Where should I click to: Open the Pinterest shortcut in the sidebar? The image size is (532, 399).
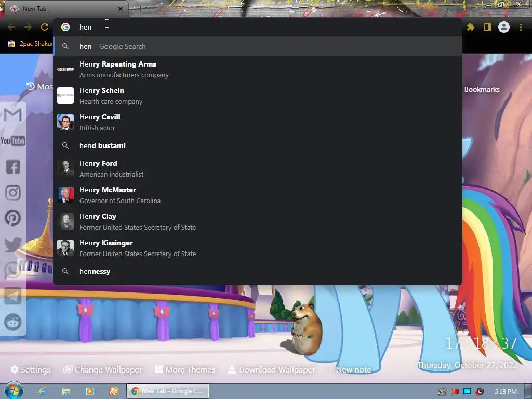[x=13, y=218]
